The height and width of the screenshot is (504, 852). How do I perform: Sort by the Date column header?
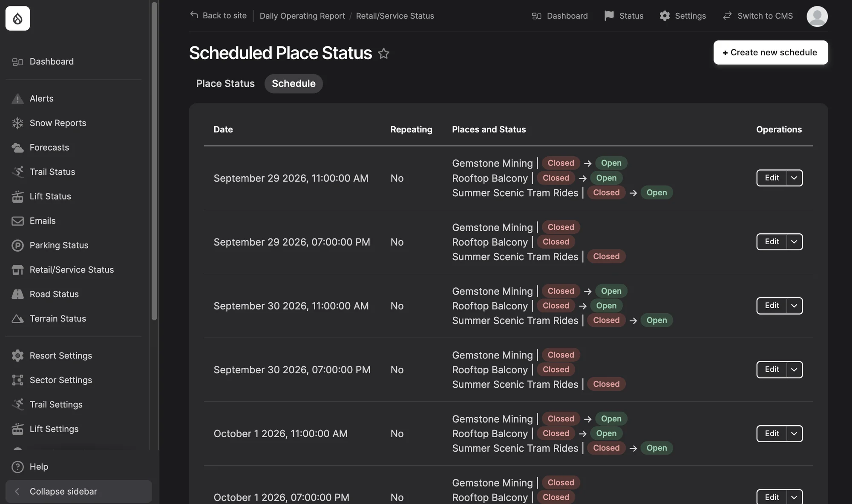coord(223,129)
